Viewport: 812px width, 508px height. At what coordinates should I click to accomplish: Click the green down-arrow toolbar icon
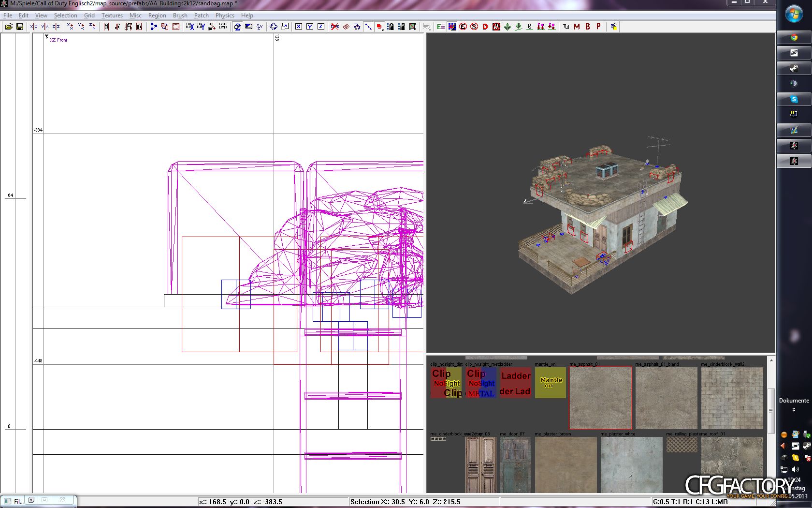click(507, 27)
